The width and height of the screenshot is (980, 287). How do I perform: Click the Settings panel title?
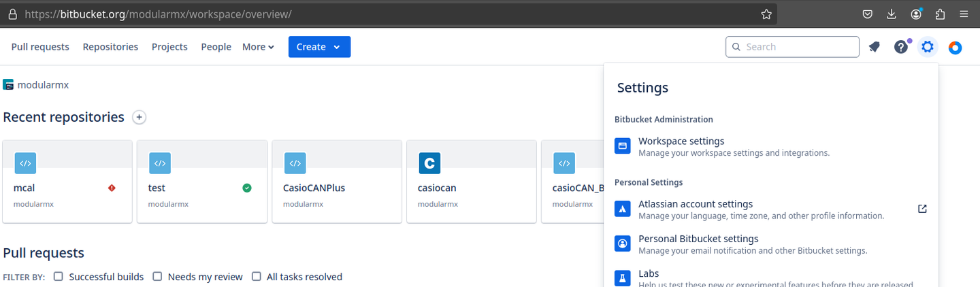642,88
